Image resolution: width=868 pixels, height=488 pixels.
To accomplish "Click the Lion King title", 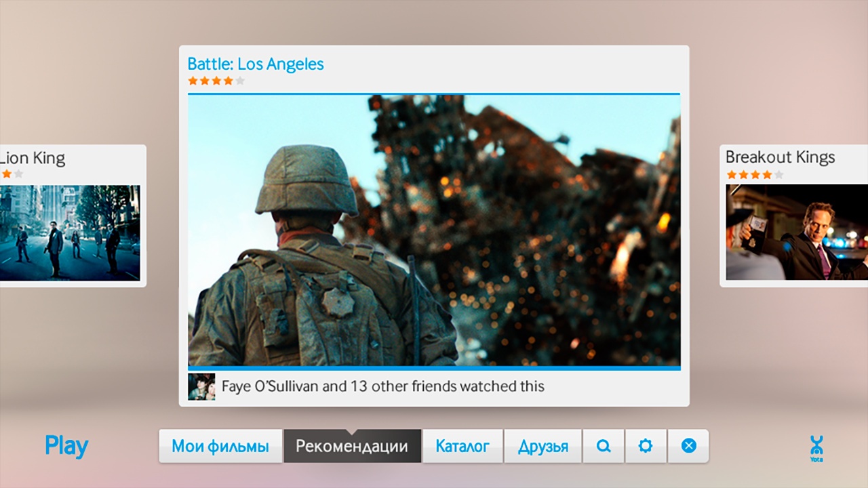I will 33,159.
